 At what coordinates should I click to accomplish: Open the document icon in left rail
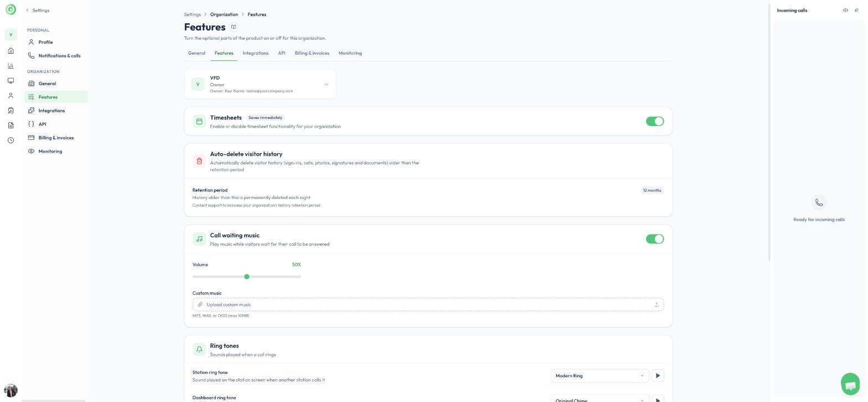[11, 126]
